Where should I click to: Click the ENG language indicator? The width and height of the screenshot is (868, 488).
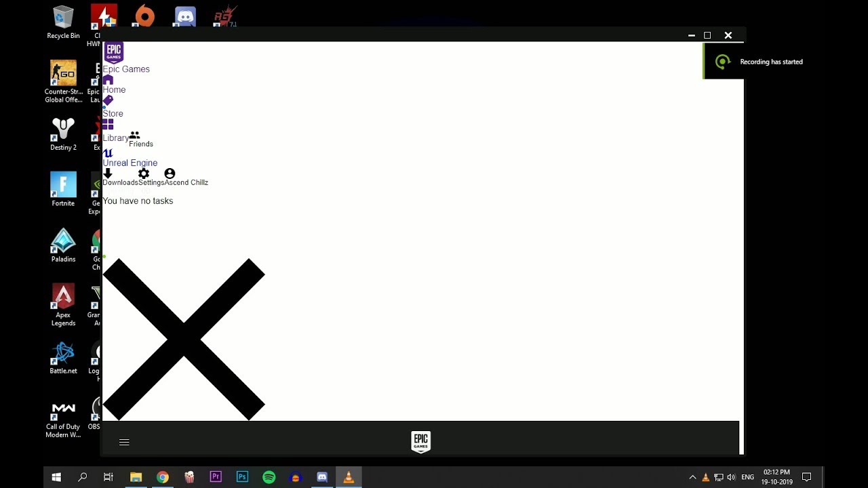click(747, 477)
